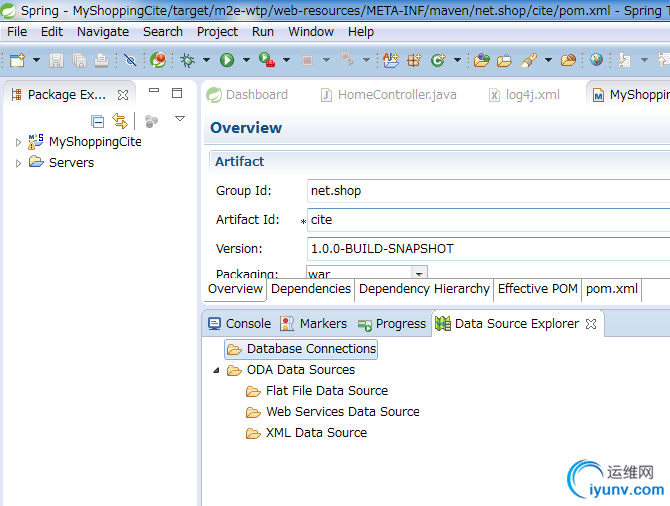Switch to the Console view tab
This screenshot has height=506, width=670.
[x=240, y=324]
